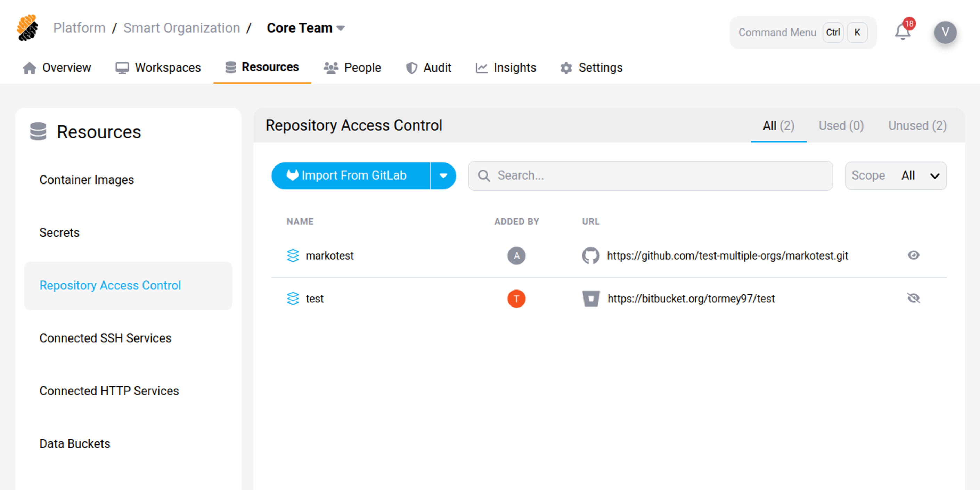Switch to the Overview tab
The width and height of the screenshot is (980, 490).
57,68
